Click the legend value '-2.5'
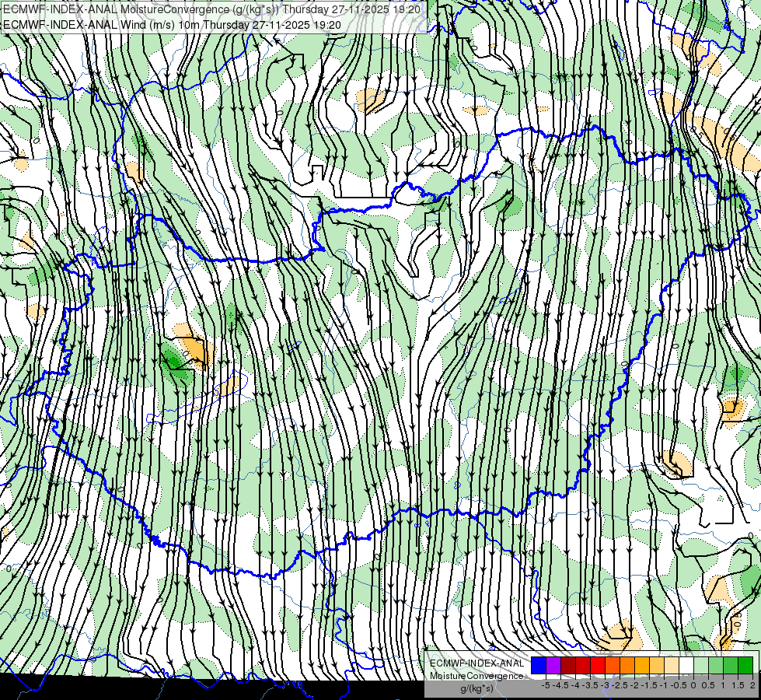The height and width of the screenshot is (700, 761). 620,685
